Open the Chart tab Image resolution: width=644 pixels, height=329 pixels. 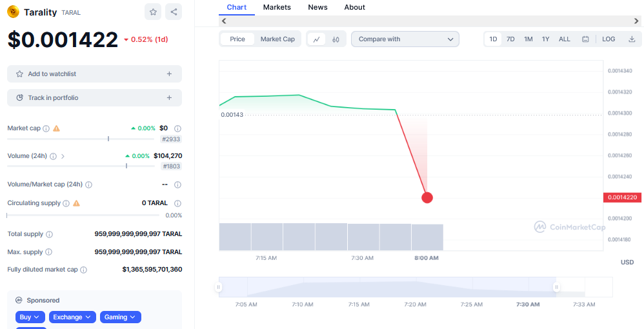tap(237, 7)
